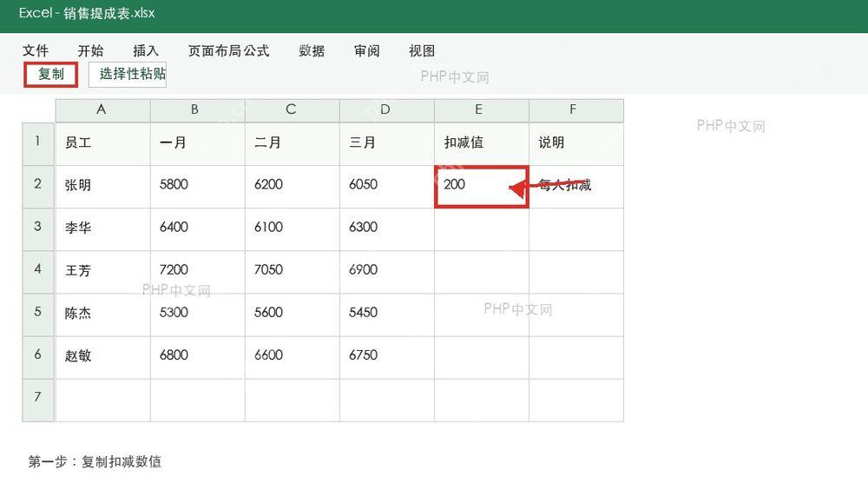The width and height of the screenshot is (868, 490).
Task: Select column B header
Action: coord(197,110)
